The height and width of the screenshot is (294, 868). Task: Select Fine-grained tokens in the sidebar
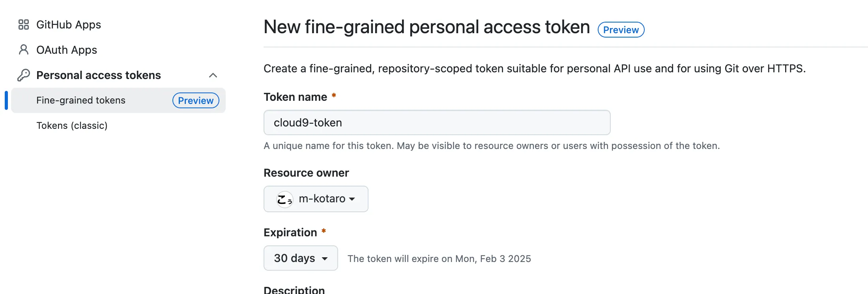pyautogui.click(x=81, y=100)
